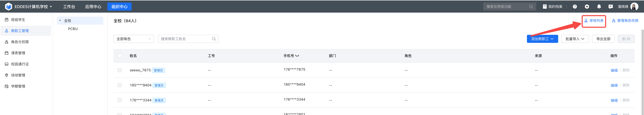Click the user avatar of 潘晓晴
The width and height of the screenshot is (644, 115).
pos(634,7)
